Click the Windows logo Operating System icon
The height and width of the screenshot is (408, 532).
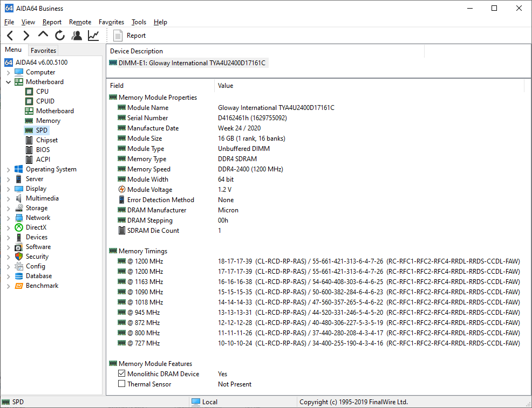(x=19, y=169)
